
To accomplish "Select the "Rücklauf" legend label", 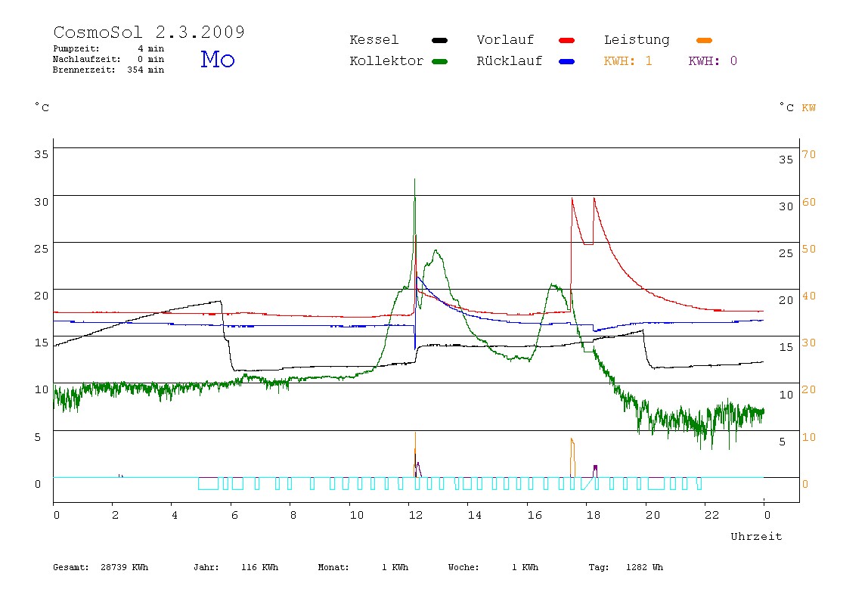I will (510, 61).
